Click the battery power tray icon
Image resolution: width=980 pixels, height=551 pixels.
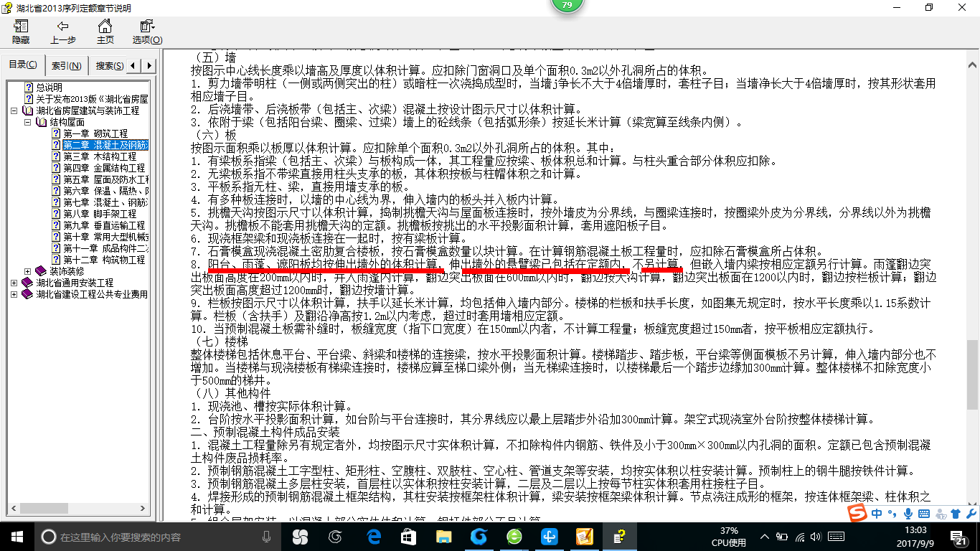pos(783,536)
